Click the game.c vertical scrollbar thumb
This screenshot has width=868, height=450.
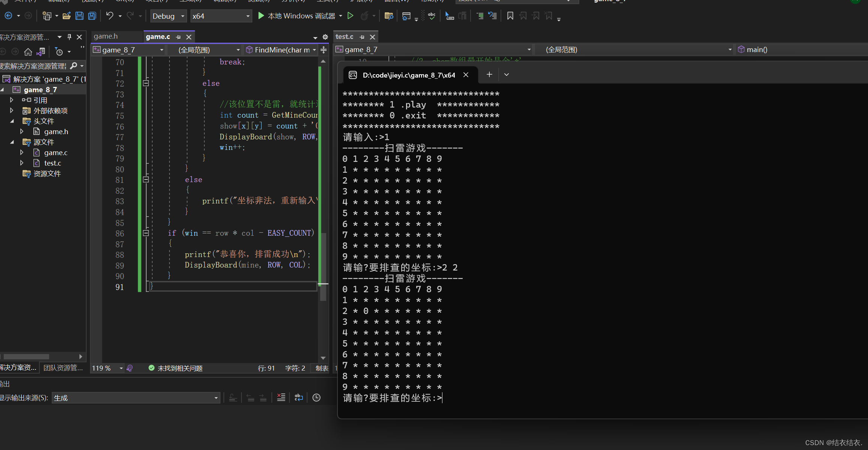pyautogui.click(x=323, y=266)
